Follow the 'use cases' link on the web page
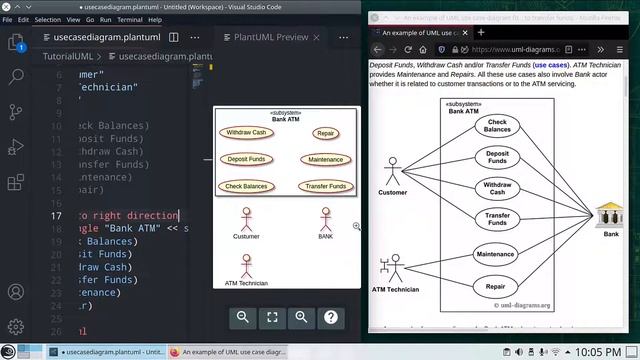The height and width of the screenshot is (360, 640). (x=551, y=65)
